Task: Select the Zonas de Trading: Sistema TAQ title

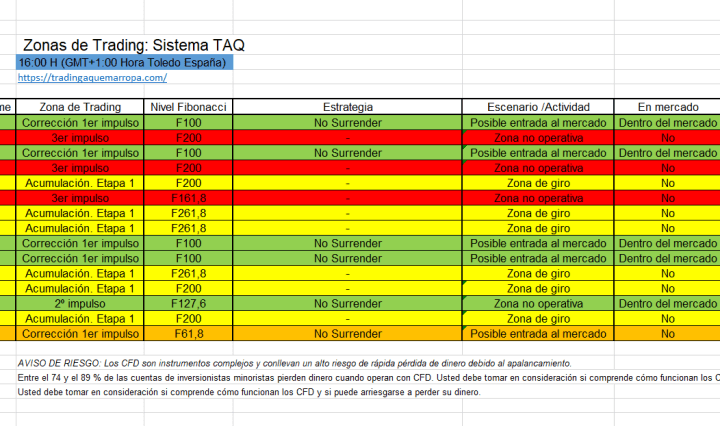Action: [133, 45]
